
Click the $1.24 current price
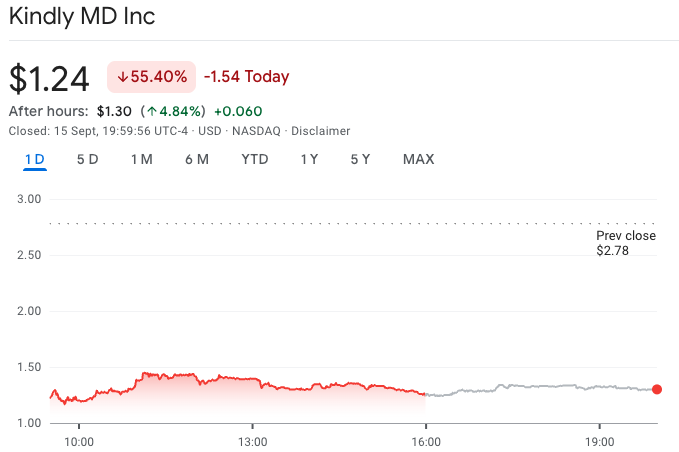click(x=49, y=77)
